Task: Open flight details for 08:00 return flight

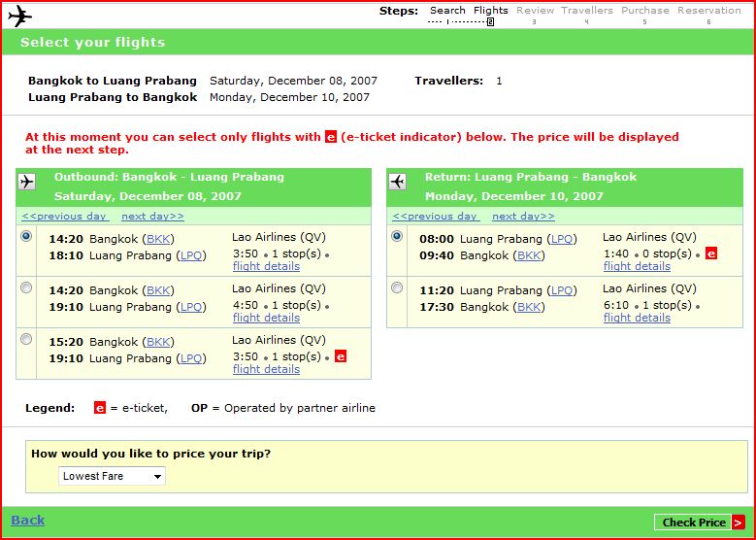Action: (x=637, y=266)
